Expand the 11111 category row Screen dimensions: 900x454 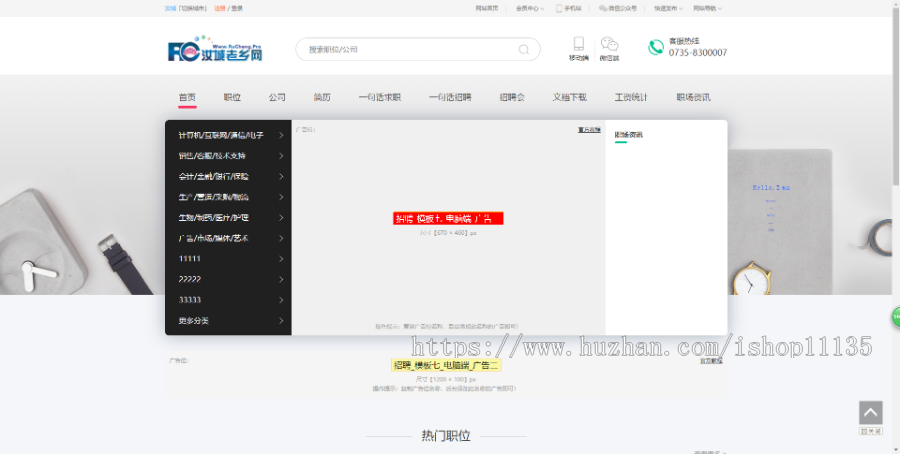228,259
